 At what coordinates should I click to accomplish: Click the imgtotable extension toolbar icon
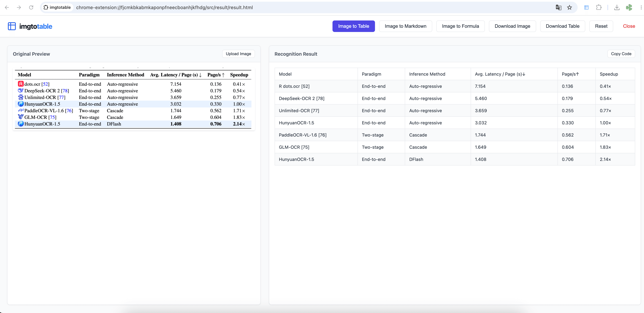click(x=586, y=7)
